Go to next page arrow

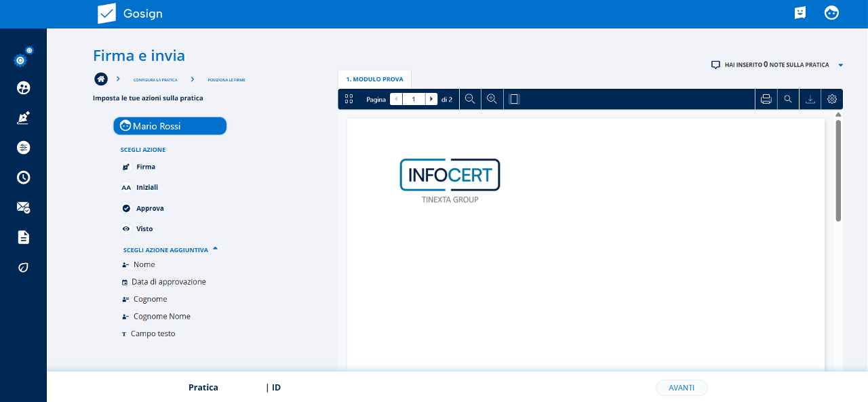coord(431,99)
